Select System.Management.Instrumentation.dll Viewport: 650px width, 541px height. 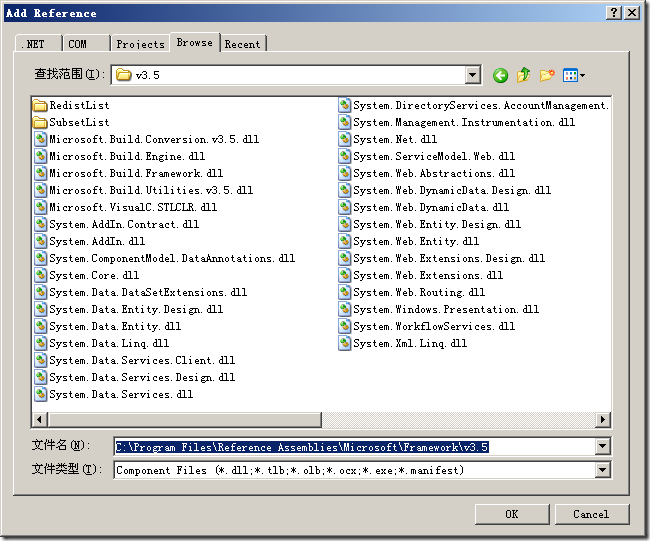coord(457,122)
